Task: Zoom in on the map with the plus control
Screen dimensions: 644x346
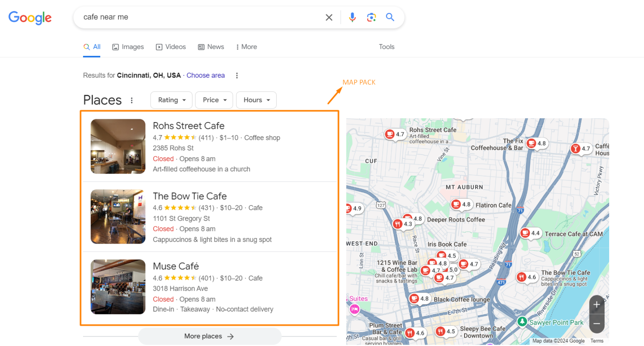Action: (x=596, y=304)
